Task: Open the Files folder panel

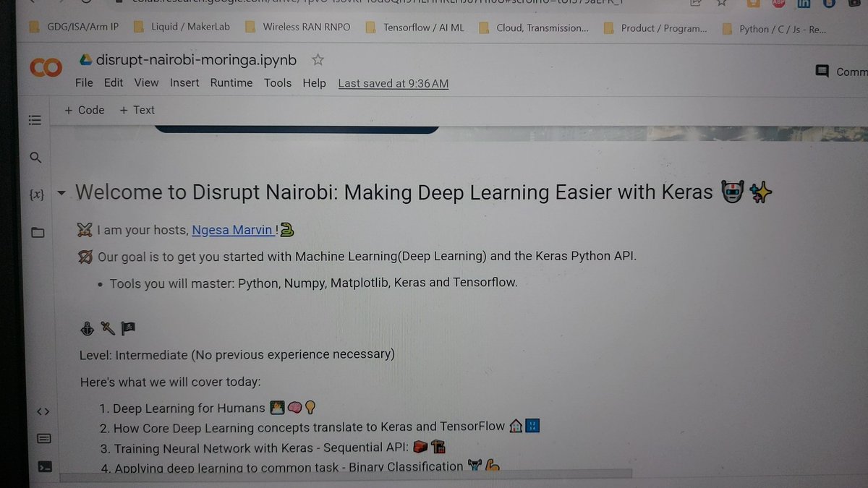Action: point(38,232)
